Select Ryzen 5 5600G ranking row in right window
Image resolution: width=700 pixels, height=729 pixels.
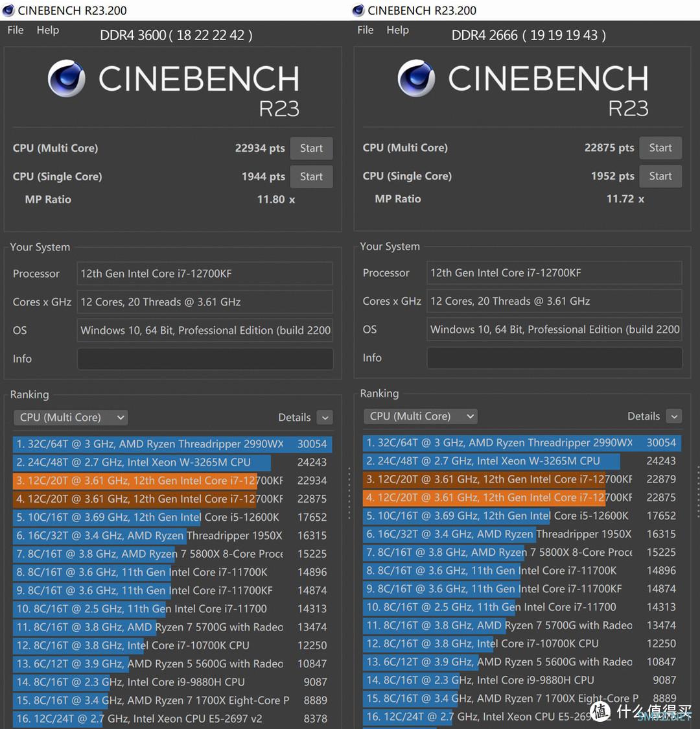pos(522,662)
